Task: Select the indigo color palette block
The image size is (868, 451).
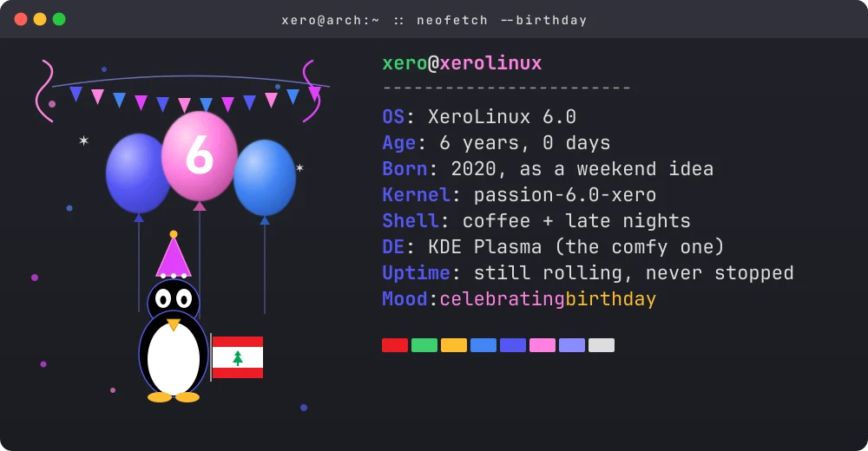Action: 513,345
